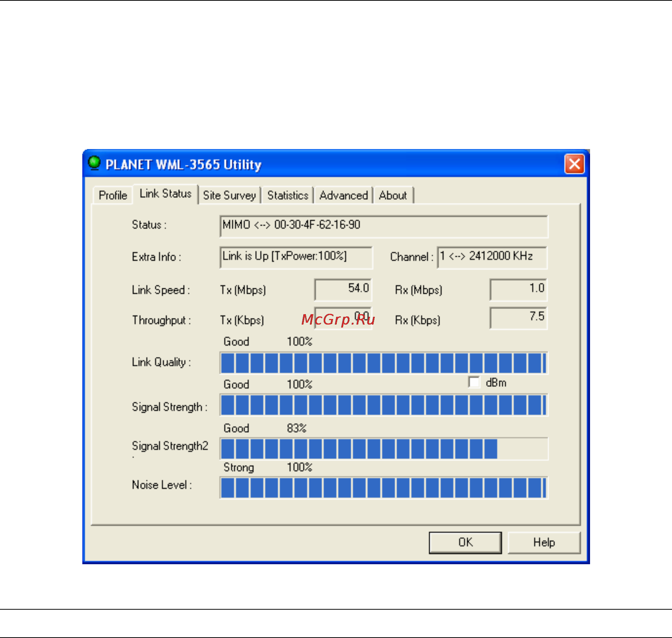The width and height of the screenshot is (672, 638).
Task: Click the Signal Strength2 progress bar
Action: [x=384, y=449]
